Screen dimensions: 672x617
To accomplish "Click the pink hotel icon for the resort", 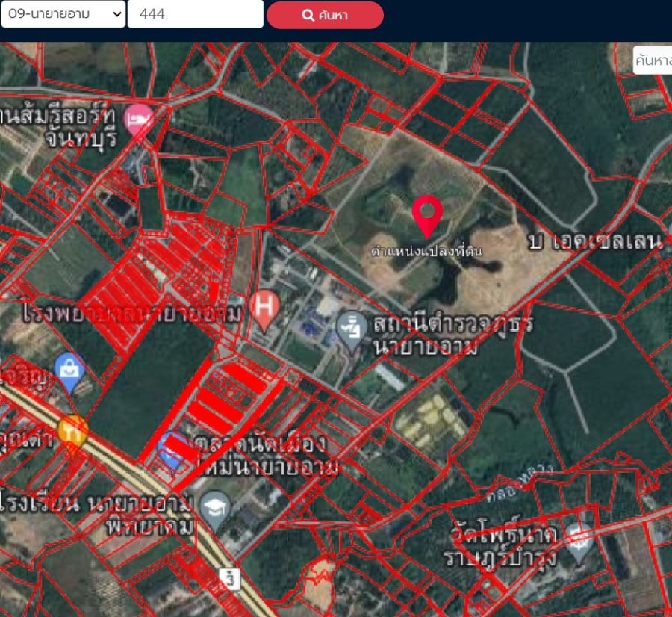I will click(138, 119).
